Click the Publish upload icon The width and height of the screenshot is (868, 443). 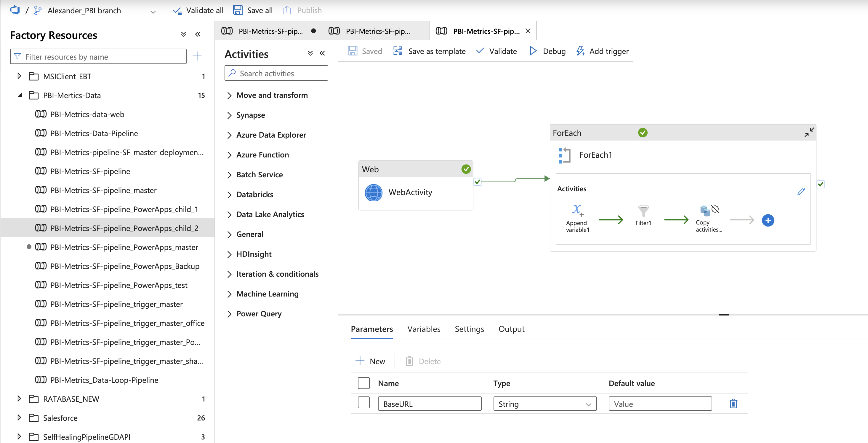pos(286,10)
